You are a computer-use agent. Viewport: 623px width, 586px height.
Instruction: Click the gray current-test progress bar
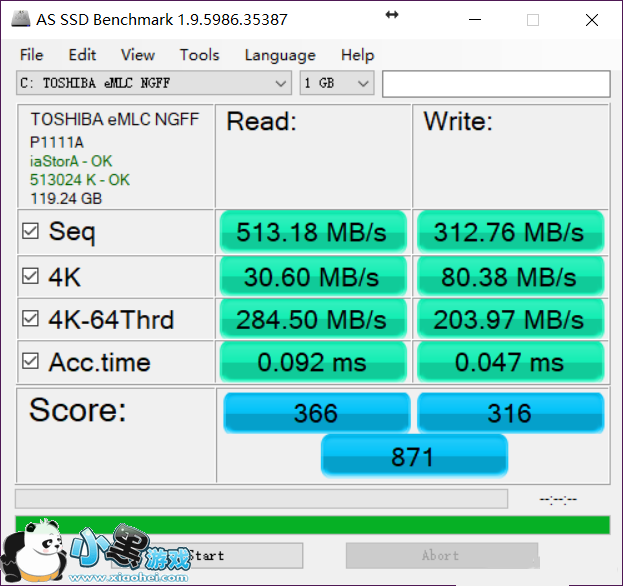pyautogui.click(x=261, y=499)
